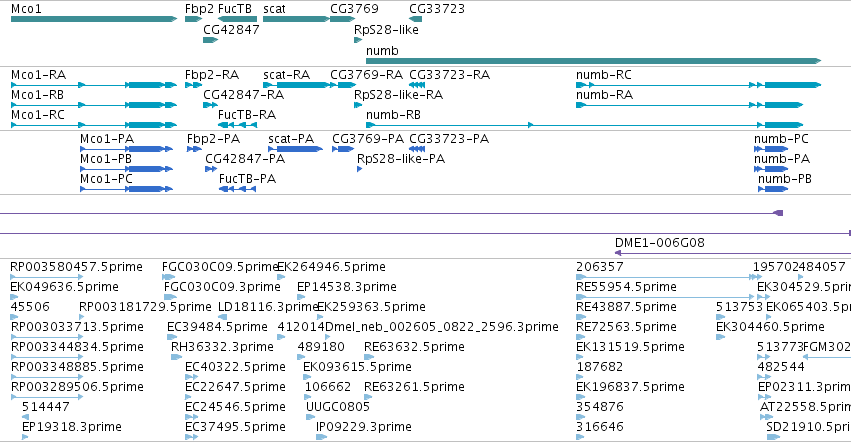Select the EC39484.5prime EST label
851x442 pixels.
pos(218,327)
